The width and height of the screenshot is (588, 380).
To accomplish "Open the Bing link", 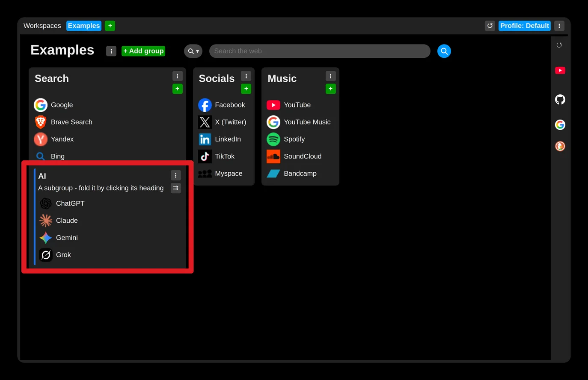I will click(58, 156).
